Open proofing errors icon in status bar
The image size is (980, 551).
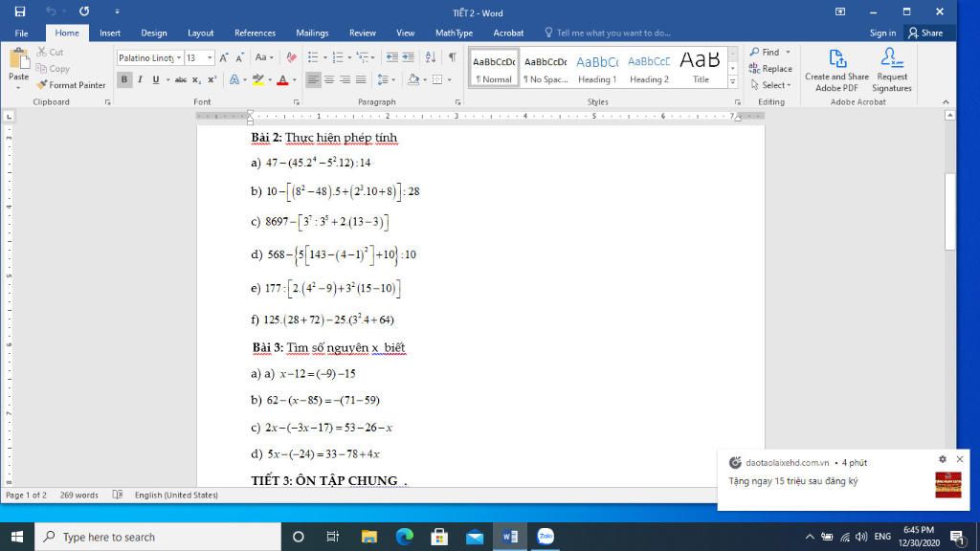[118, 495]
